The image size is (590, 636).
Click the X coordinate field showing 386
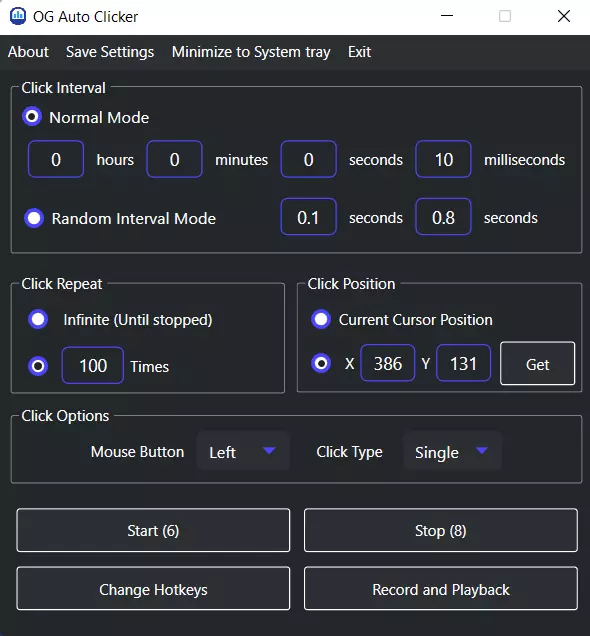[388, 363]
